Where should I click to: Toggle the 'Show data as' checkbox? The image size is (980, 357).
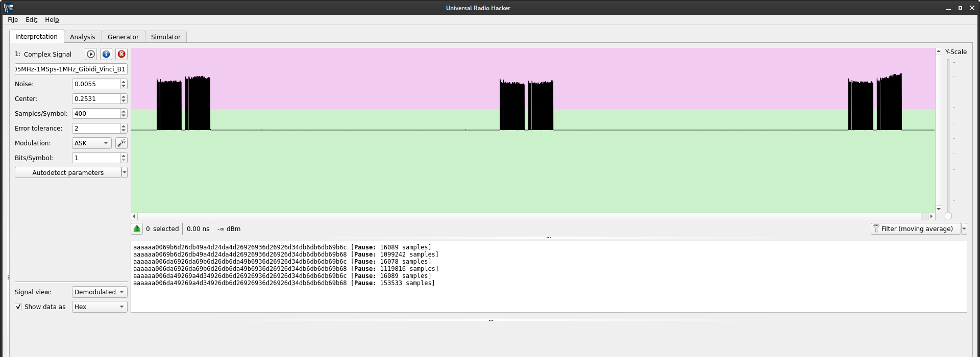[19, 307]
